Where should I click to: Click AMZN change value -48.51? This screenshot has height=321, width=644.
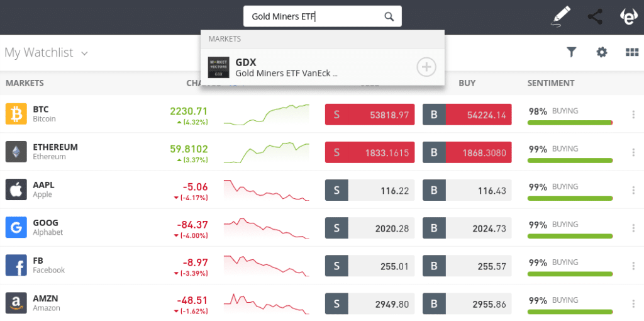pos(192,300)
